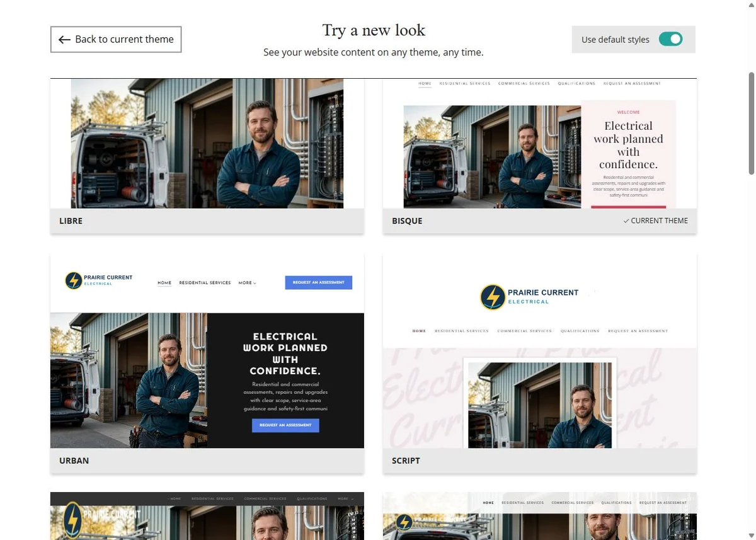Screen dimensions: 756x540
Task: Click Home in the Urban preview nav
Action: click(164, 283)
